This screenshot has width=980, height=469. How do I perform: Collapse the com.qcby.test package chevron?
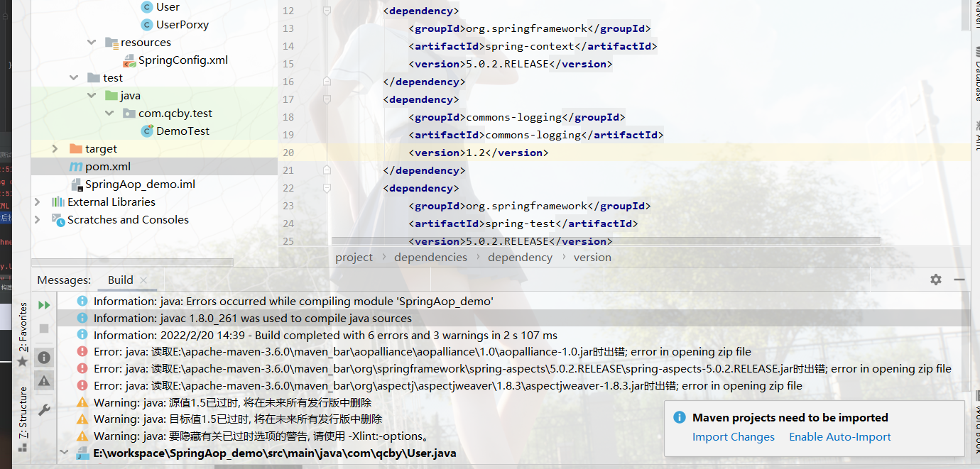click(x=109, y=114)
